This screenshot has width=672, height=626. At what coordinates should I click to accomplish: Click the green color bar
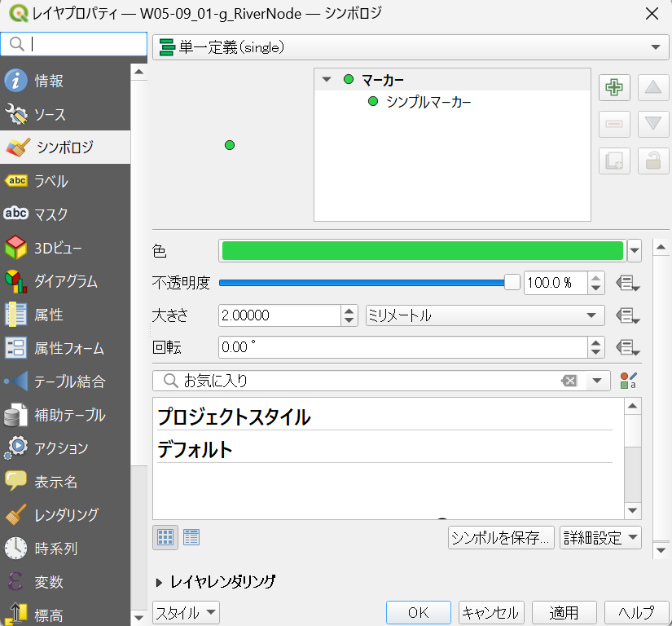(x=423, y=250)
